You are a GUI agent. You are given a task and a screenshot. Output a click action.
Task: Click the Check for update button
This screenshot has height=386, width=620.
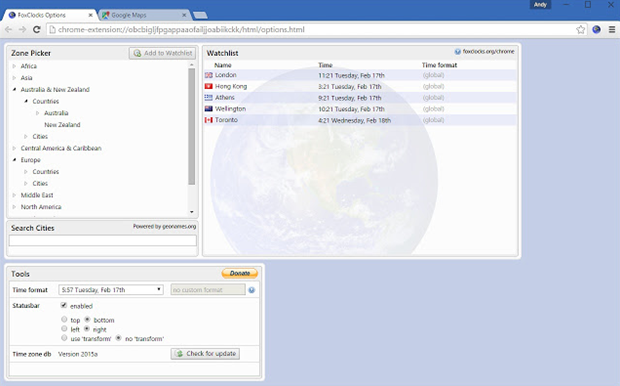tap(205, 354)
